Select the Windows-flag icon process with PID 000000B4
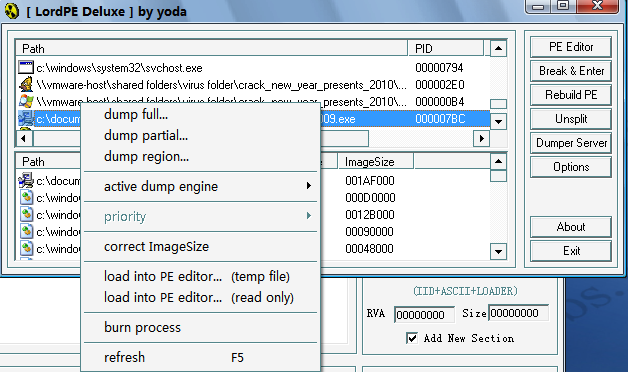Viewport: 628px width, 372px height. [x=26, y=101]
